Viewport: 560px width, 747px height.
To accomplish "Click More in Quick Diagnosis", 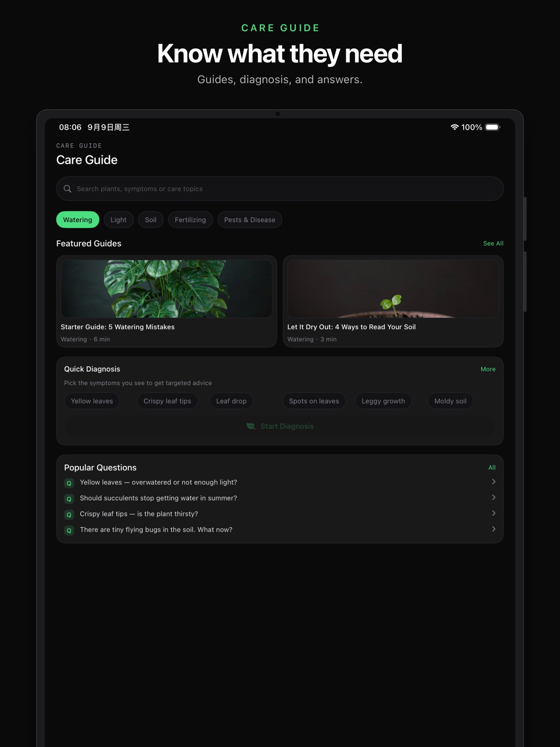I will pos(488,369).
